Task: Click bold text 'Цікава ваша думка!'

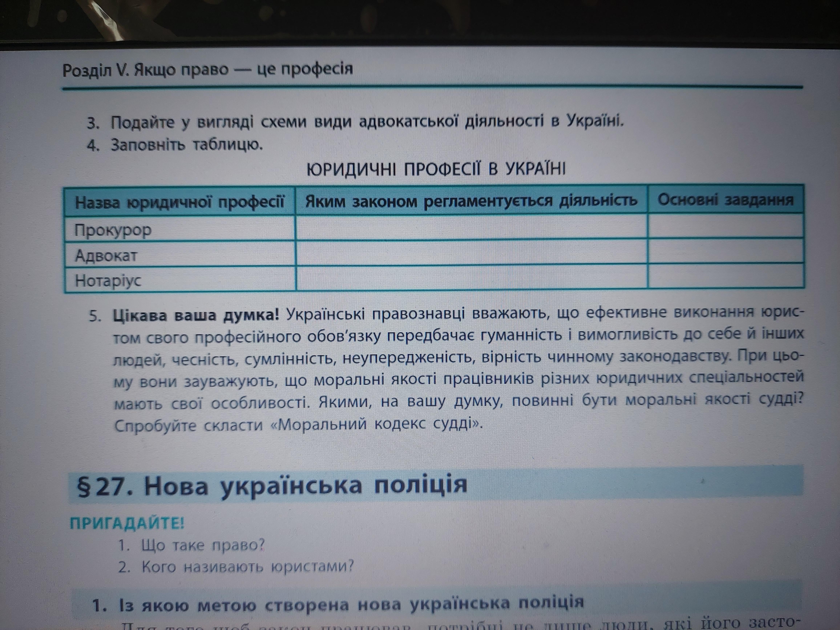Action: pos(196,316)
